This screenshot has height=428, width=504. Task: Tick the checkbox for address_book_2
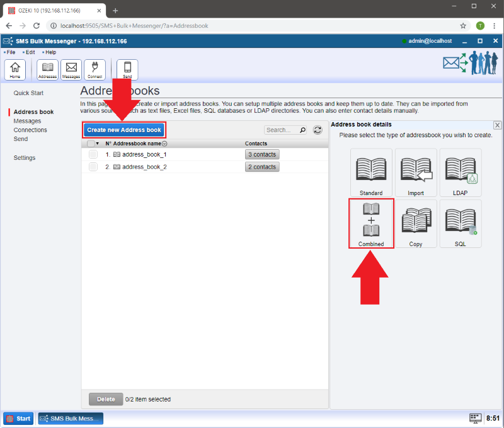coord(93,167)
